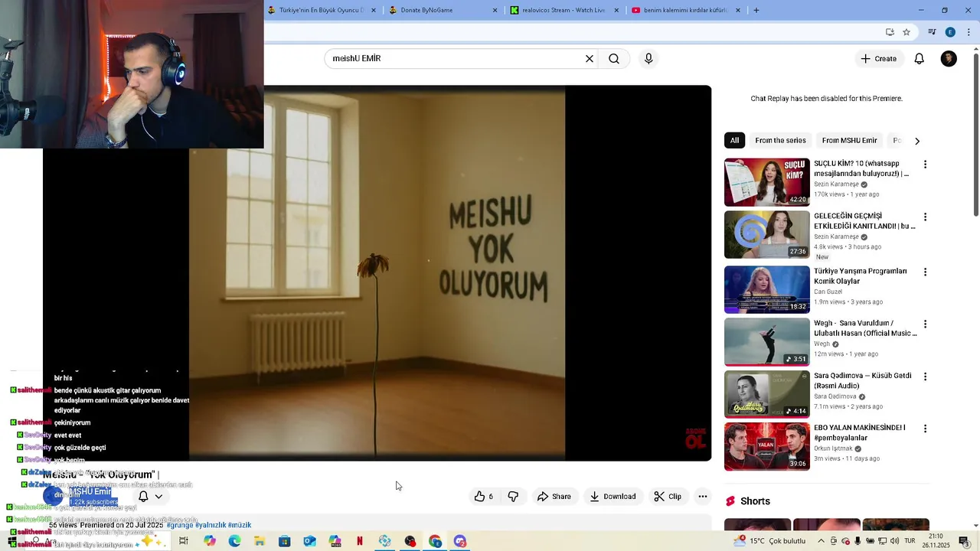Open Wegh Sana Vuruldum thumbnail
Screen dimensions: 980x551
766,341
